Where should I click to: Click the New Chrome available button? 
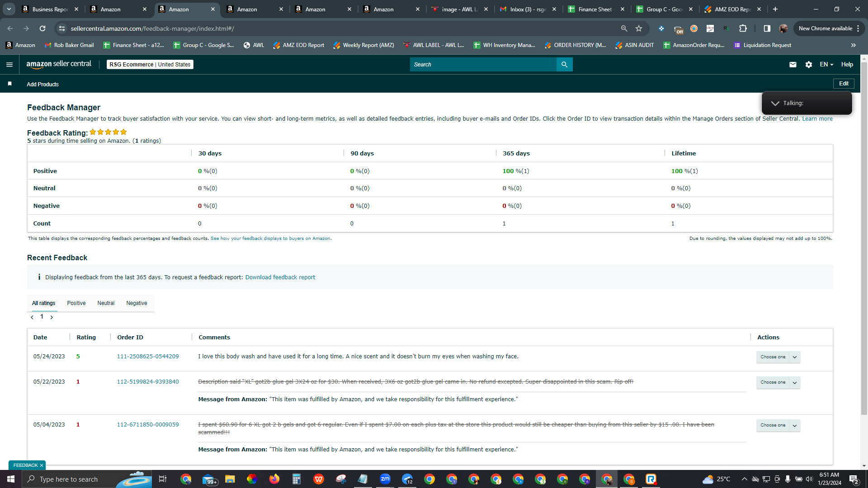pyautogui.click(x=829, y=28)
